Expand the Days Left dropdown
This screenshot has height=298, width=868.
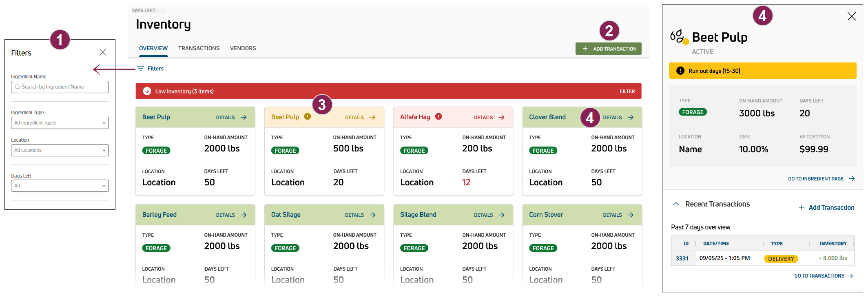60,186
